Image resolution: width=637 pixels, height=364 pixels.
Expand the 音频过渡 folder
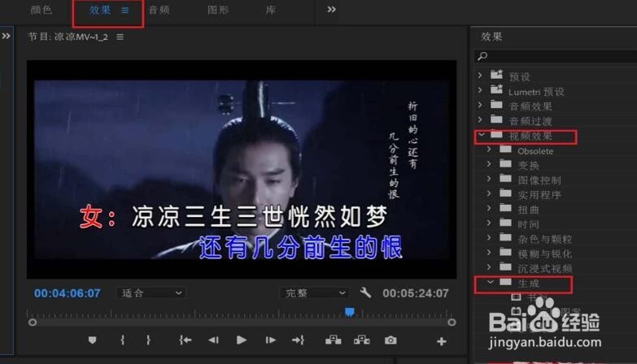(480, 119)
